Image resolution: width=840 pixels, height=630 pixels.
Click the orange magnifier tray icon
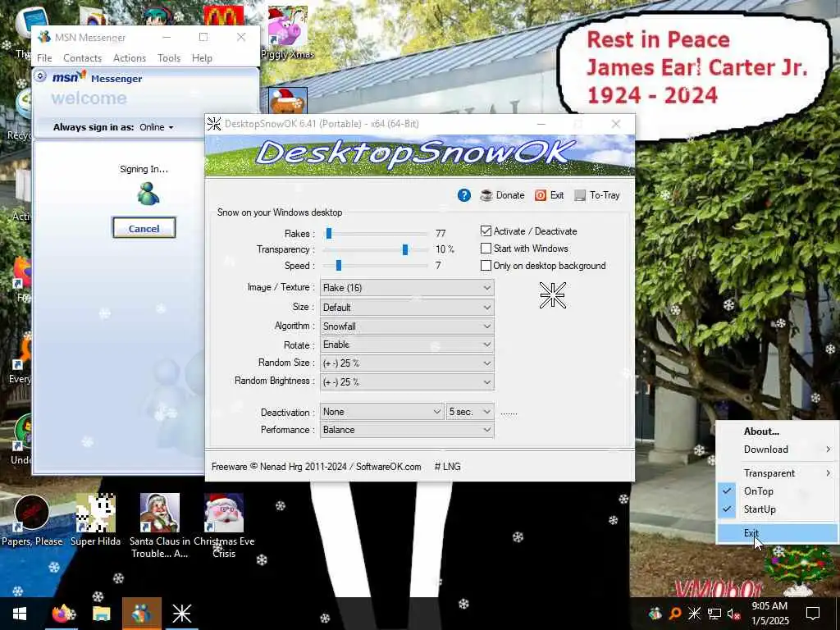[x=675, y=614]
